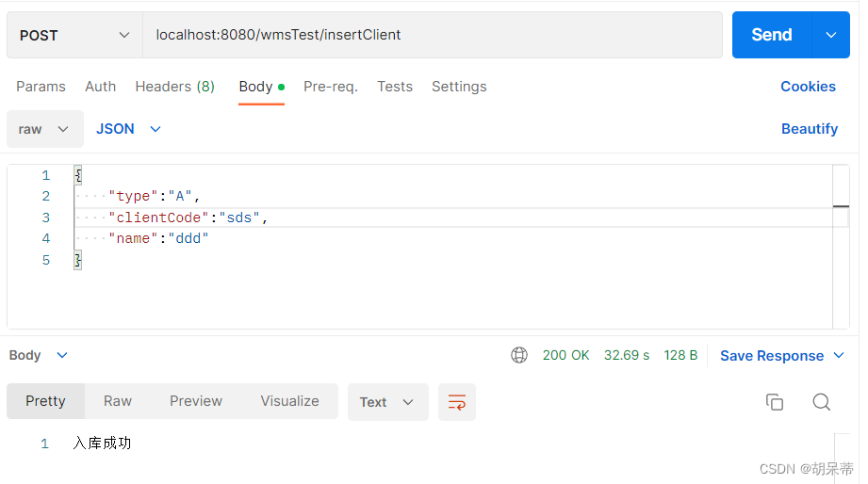Search the response with magnifier icon
Screen dimensions: 868x484
click(x=822, y=401)
